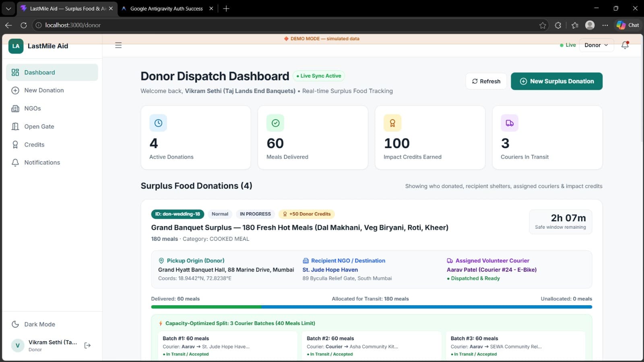Open the browser extensions icon
This screenshot has width=644, height=362.
[x=558, y=25]
